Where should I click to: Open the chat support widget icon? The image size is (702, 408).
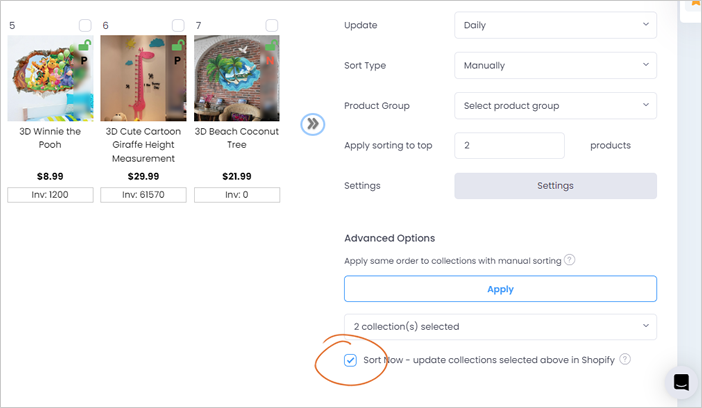pyautogui.click(x=681, y=382)
